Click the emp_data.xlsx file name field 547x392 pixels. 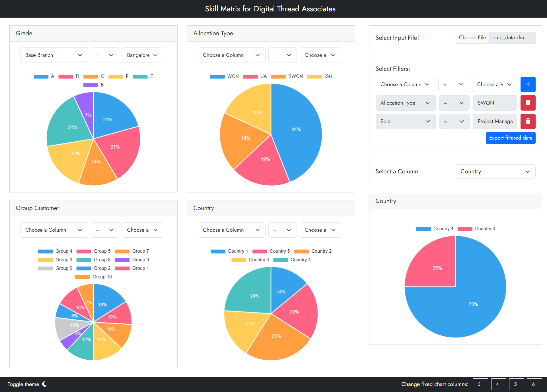click(x=512, y=38)
